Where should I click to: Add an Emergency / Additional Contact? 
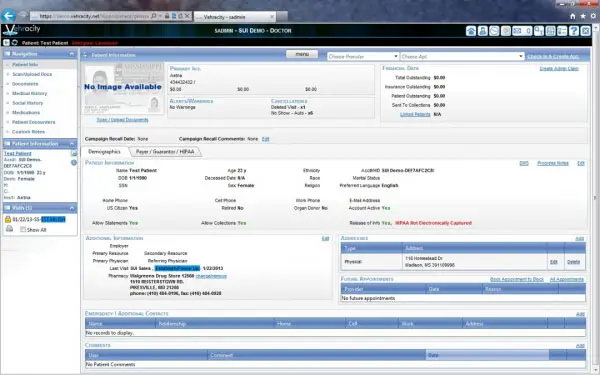tap(580, 314)
